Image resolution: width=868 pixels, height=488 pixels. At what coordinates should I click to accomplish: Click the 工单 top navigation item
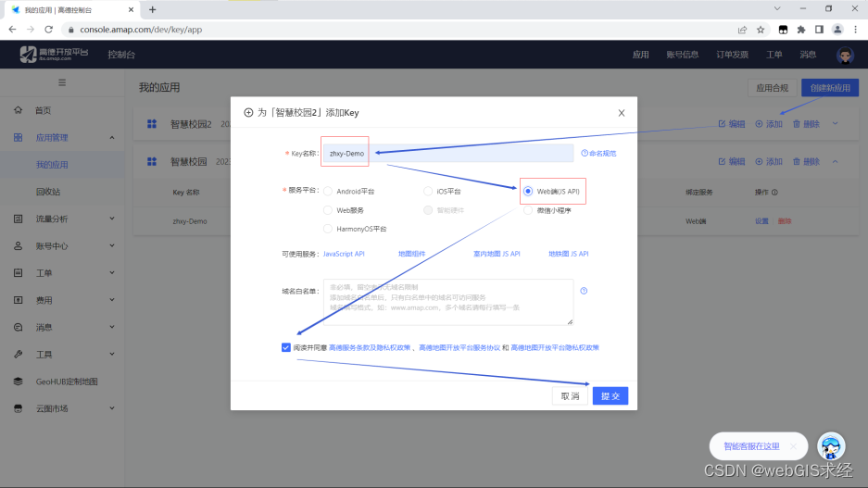click(x=774, y=55)
